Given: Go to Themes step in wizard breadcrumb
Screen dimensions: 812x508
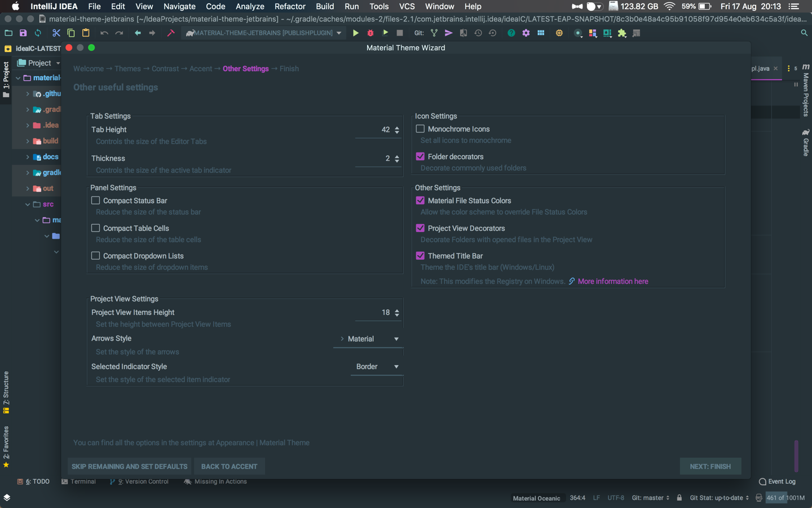Looking at the screenshot, I should (127, 69).
